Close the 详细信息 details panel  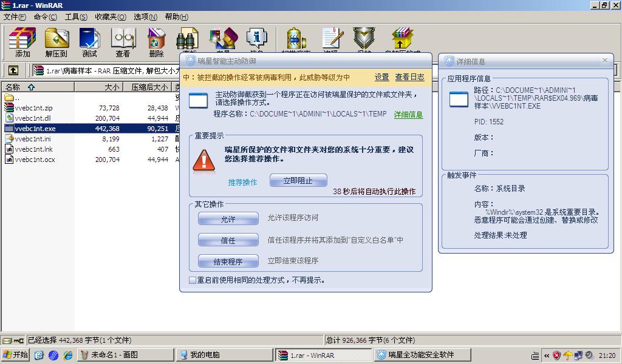(605, 60)
